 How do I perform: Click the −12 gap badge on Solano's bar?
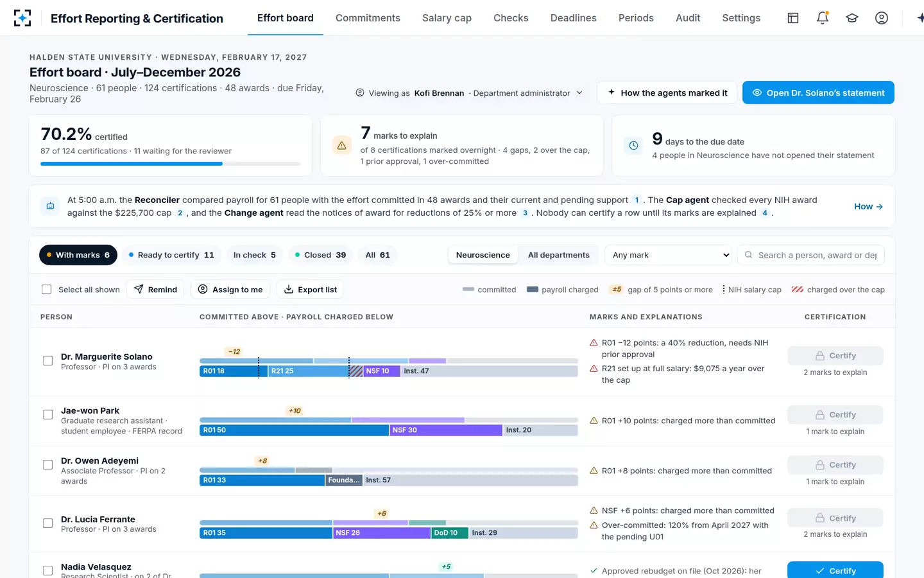[234, 351]
